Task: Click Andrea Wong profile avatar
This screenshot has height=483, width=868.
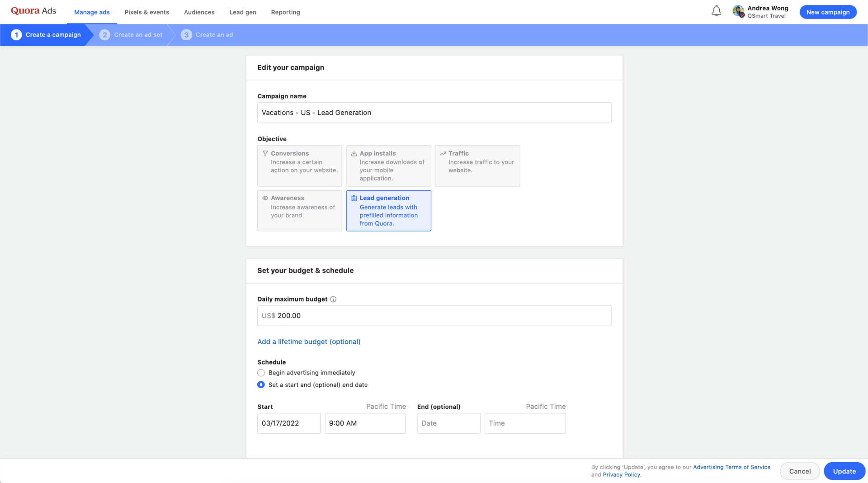Action: (738, 12)
